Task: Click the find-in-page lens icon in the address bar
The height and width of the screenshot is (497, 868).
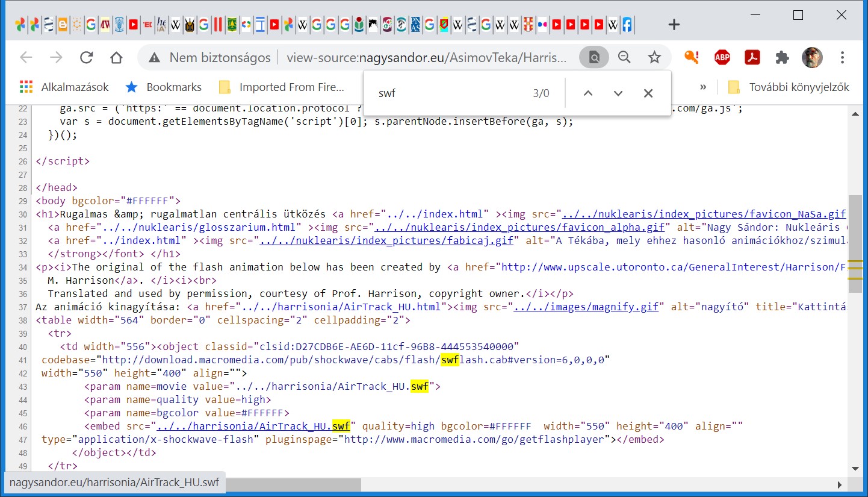Action: pos(594,57)
